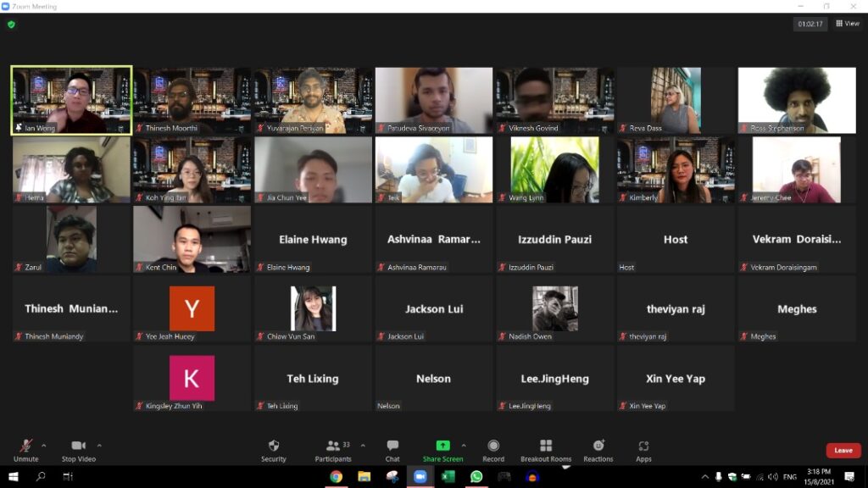Open video options arrow beside Stop Video
The height and width of the screenshot is (488, 868).
point(99,445)
